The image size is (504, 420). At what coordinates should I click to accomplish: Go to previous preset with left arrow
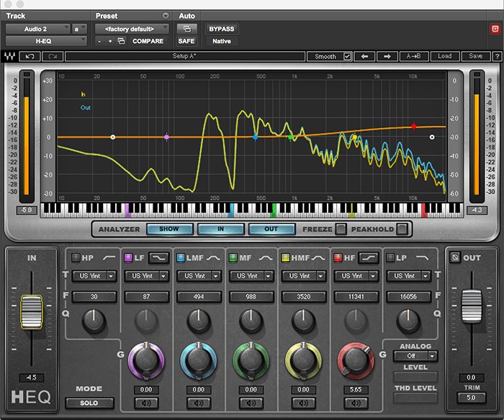click(x=364, y=56)
